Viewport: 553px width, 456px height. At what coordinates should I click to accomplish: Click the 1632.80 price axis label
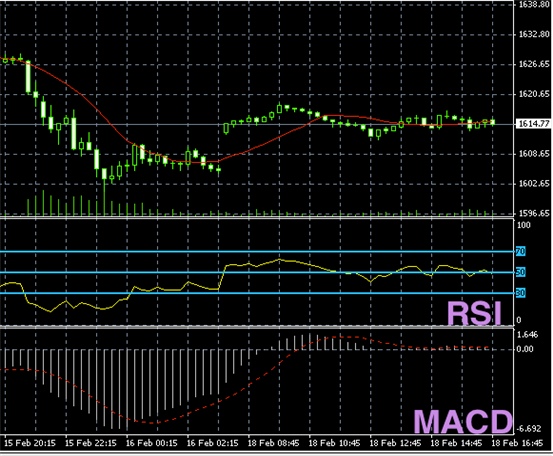click(x=535, y=34)
